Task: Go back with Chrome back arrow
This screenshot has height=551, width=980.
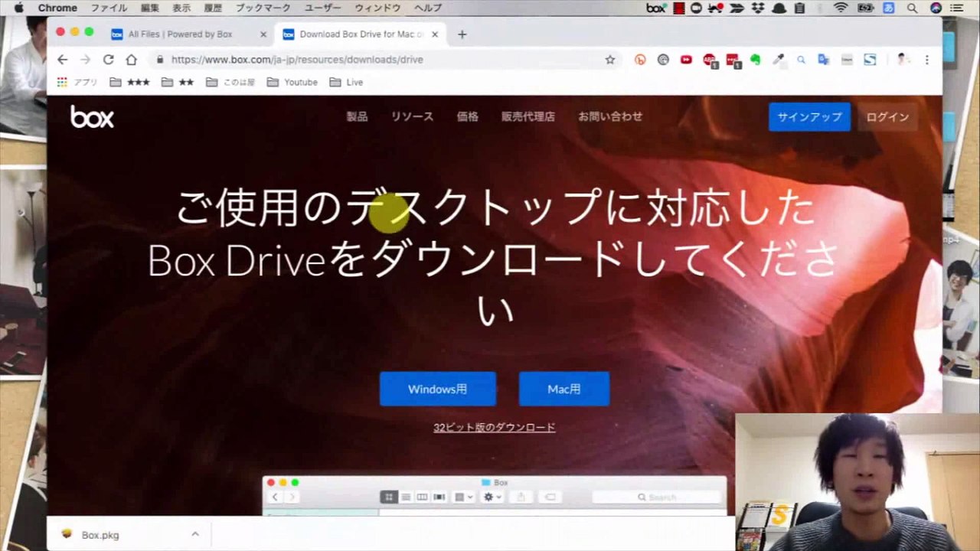Action: (x=63, y=60)
